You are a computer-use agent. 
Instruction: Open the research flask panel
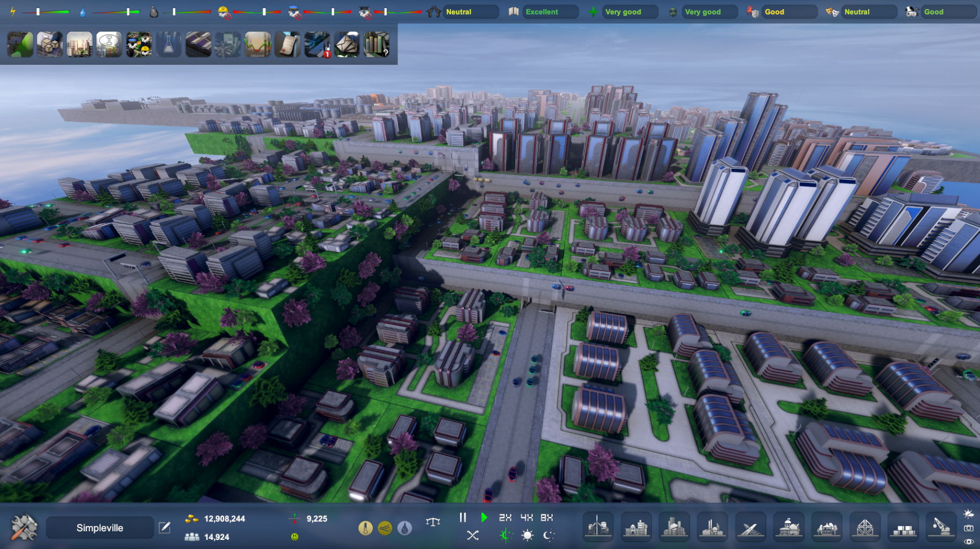169,44
